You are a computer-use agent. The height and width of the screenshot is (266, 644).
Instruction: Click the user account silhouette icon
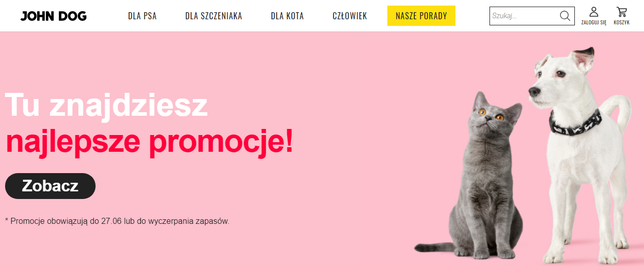tap(594, 12)
